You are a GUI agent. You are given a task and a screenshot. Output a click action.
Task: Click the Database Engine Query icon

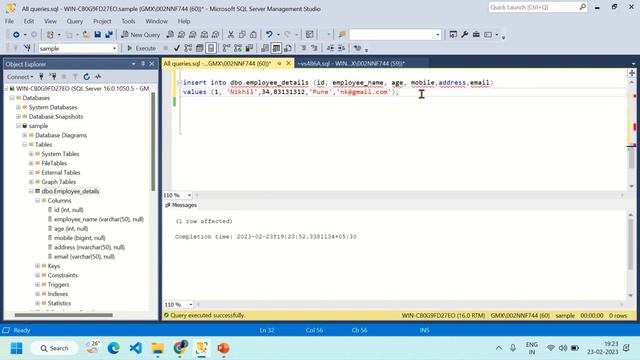point(170,35)
